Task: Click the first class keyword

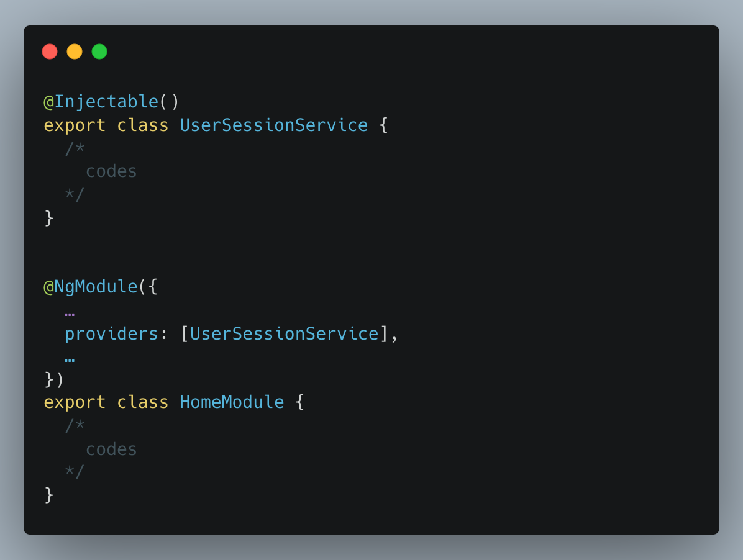Action: click(x=143, y=125)
